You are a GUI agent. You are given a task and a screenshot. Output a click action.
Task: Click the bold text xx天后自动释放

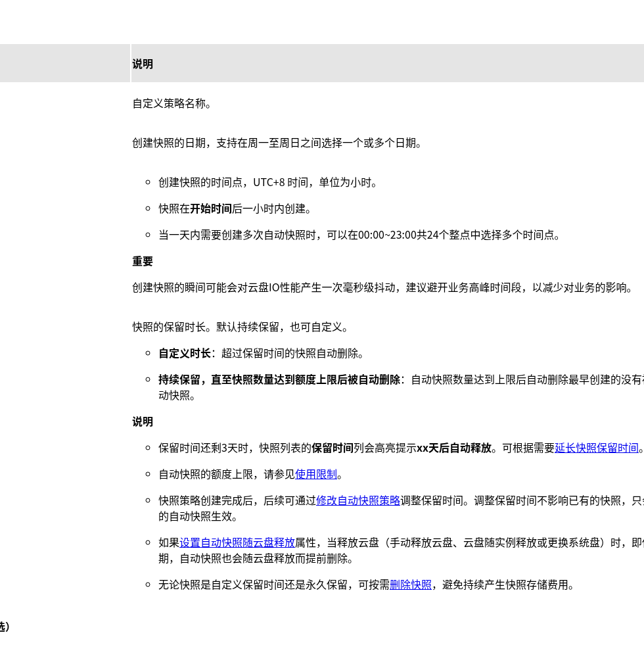[454, 448]
